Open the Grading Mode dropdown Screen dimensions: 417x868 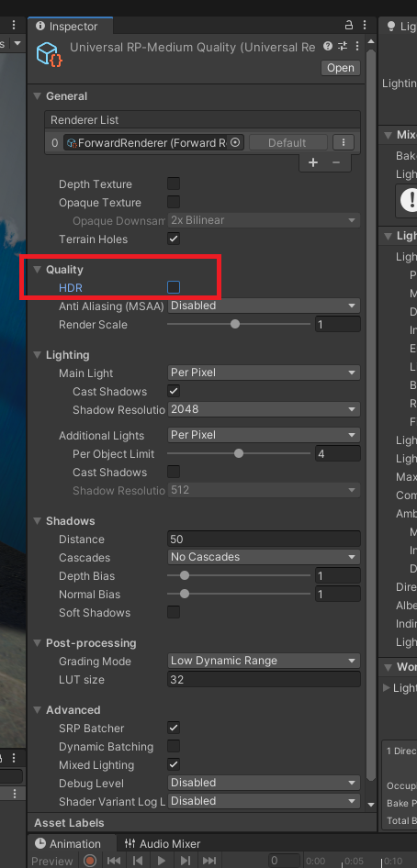(x=264, y=661)
